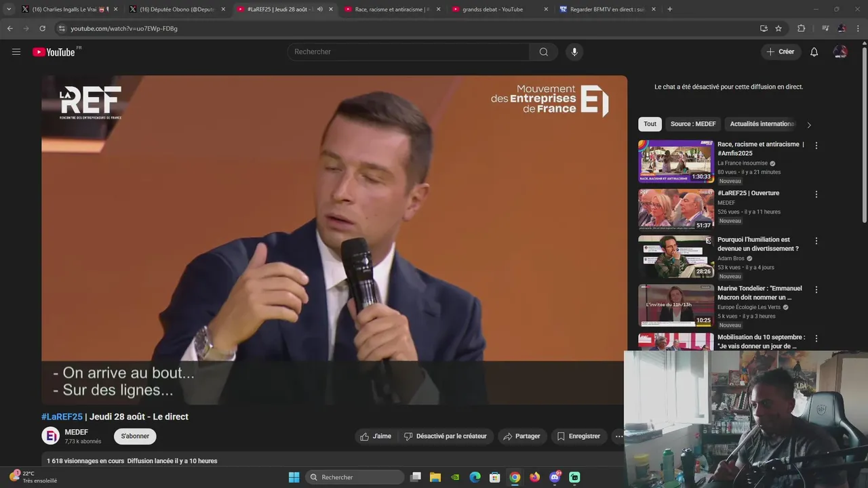This screenshot has width=868, height=488.
Task: Open the MEDEF channel avatar
Action: [51, 436]
